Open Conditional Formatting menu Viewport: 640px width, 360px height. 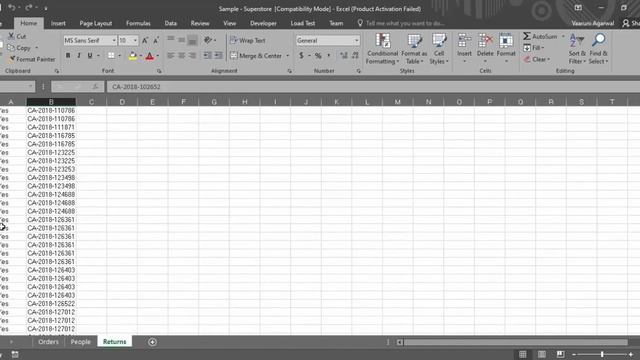coord(382,49)
